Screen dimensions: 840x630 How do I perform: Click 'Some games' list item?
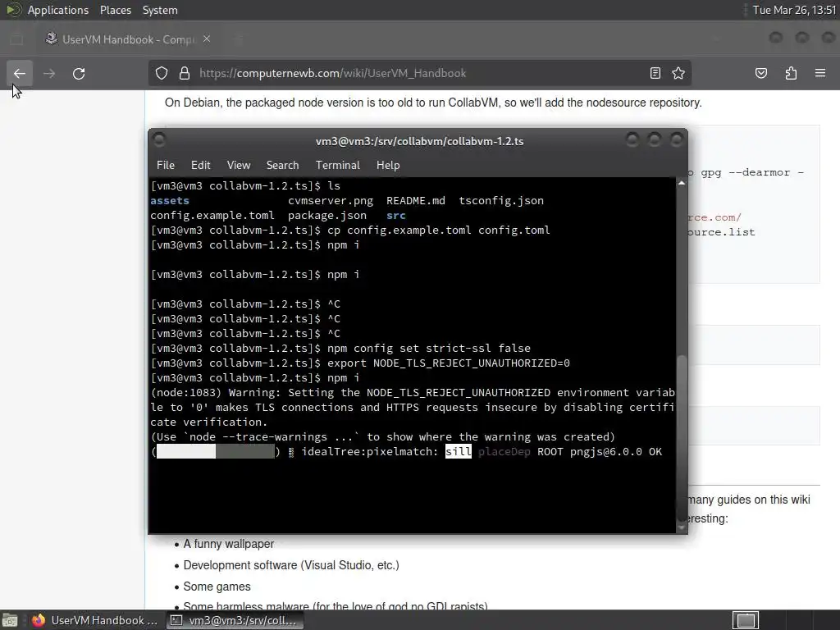217,587
